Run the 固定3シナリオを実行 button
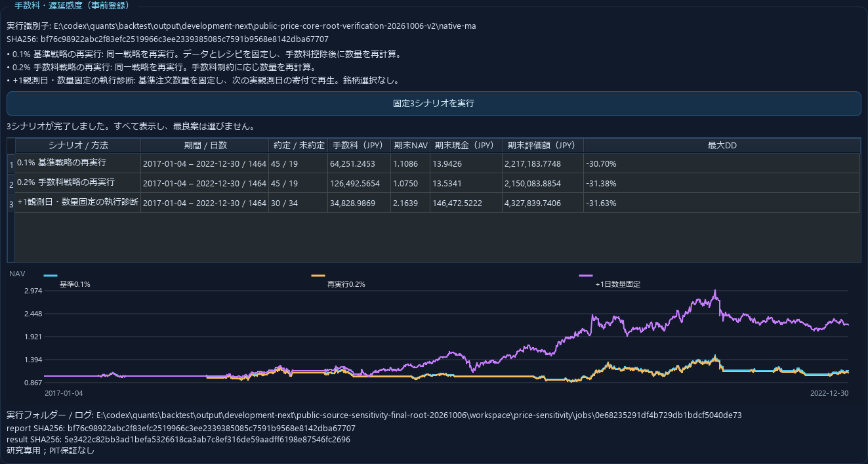Viewport: 868px width, 464px height. click(x=434, y=104)
